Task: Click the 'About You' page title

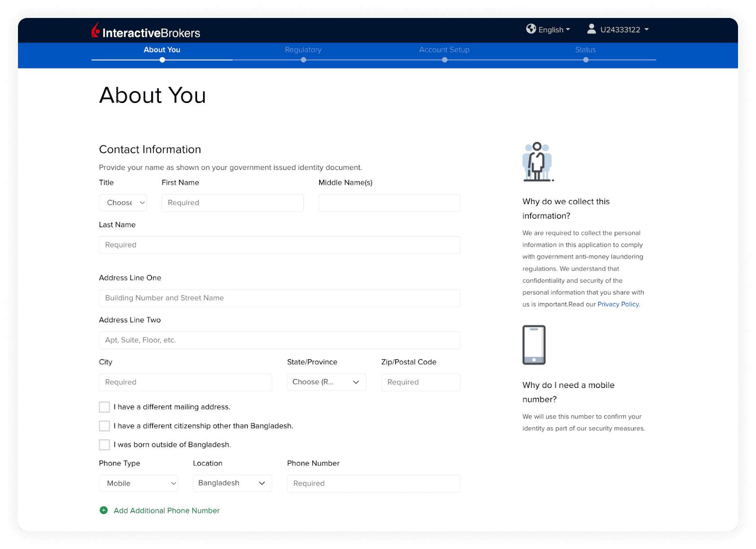Action: click(153, 95)
